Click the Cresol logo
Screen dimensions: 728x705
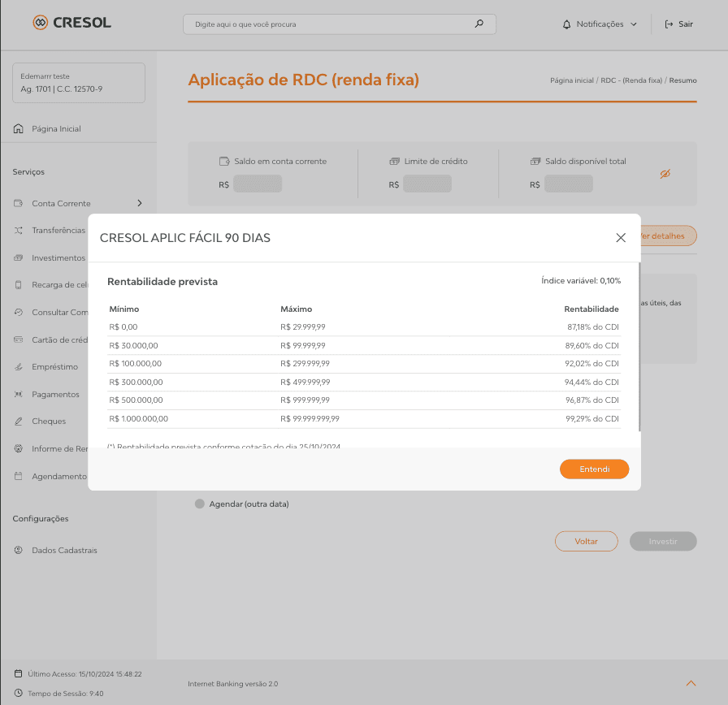[x=72, y=22]
